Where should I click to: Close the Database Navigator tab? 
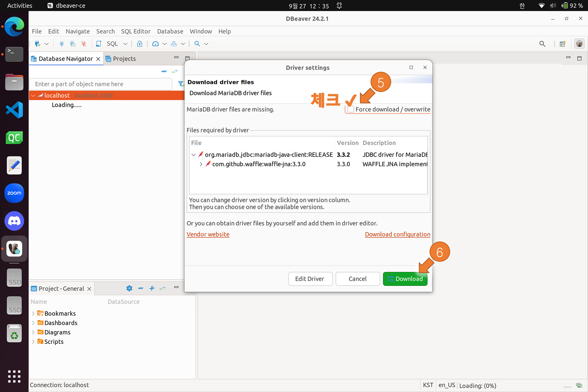tap(98, 59)
